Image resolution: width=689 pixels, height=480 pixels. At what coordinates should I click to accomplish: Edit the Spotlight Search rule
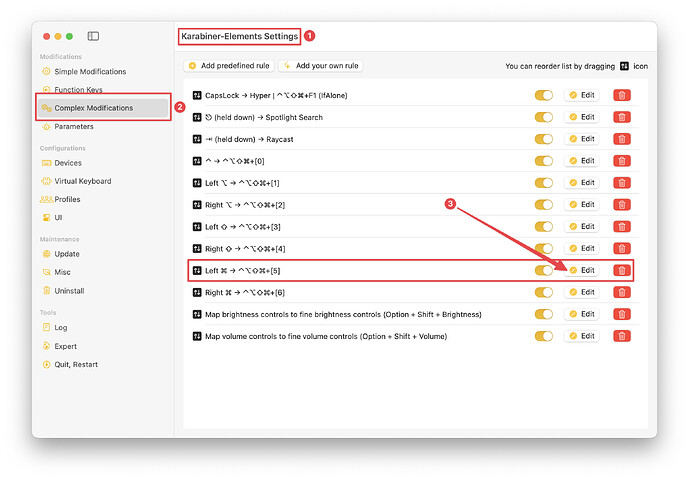click(582, 117)
